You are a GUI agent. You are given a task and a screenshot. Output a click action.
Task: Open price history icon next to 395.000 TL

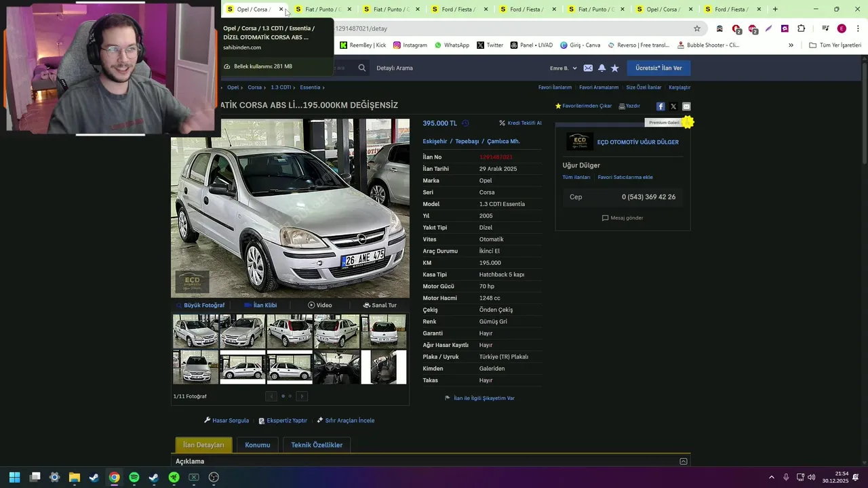click(465, 123)
